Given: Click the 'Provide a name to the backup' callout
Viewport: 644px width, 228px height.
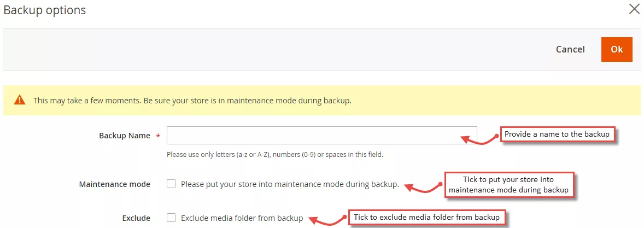Looking at the screenshot, I should 557,134.
